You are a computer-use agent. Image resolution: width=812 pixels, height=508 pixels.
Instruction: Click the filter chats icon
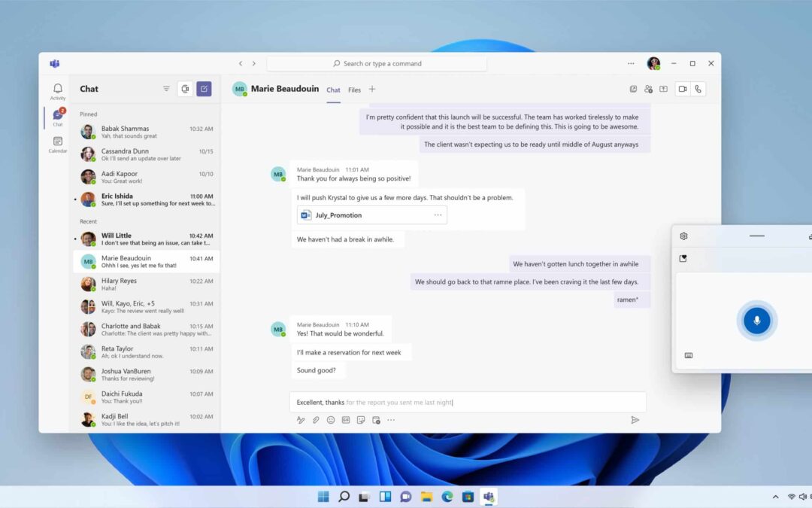point(166,89)
